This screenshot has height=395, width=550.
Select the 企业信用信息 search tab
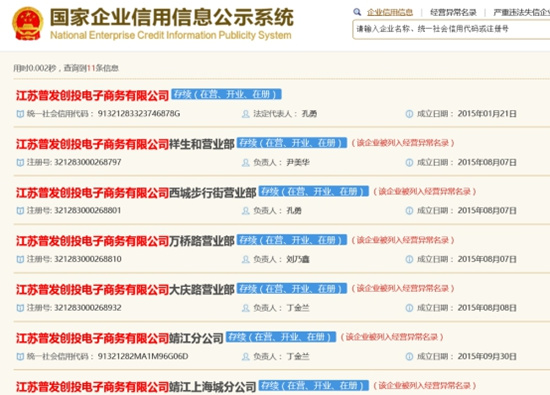[390, 13]
